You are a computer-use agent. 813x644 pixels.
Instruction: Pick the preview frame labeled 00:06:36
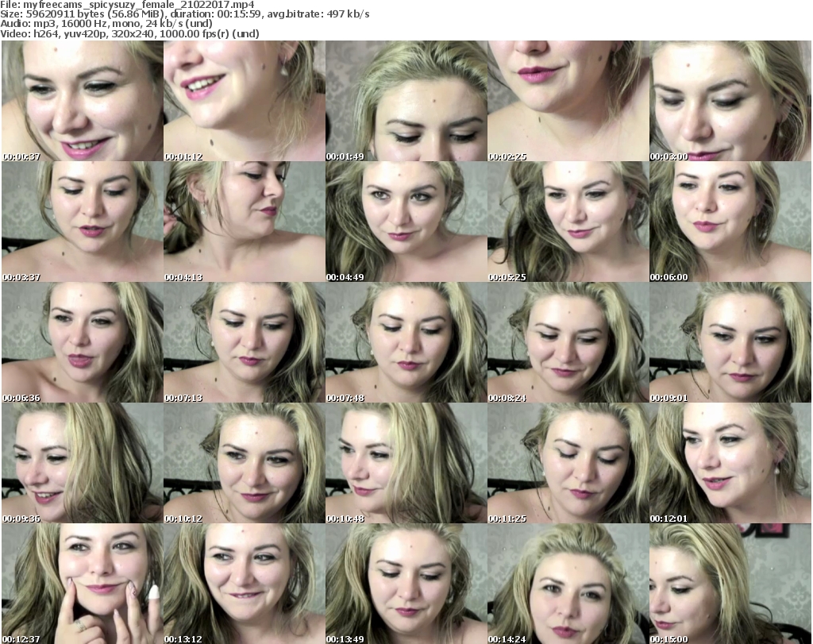click(83, 342)
